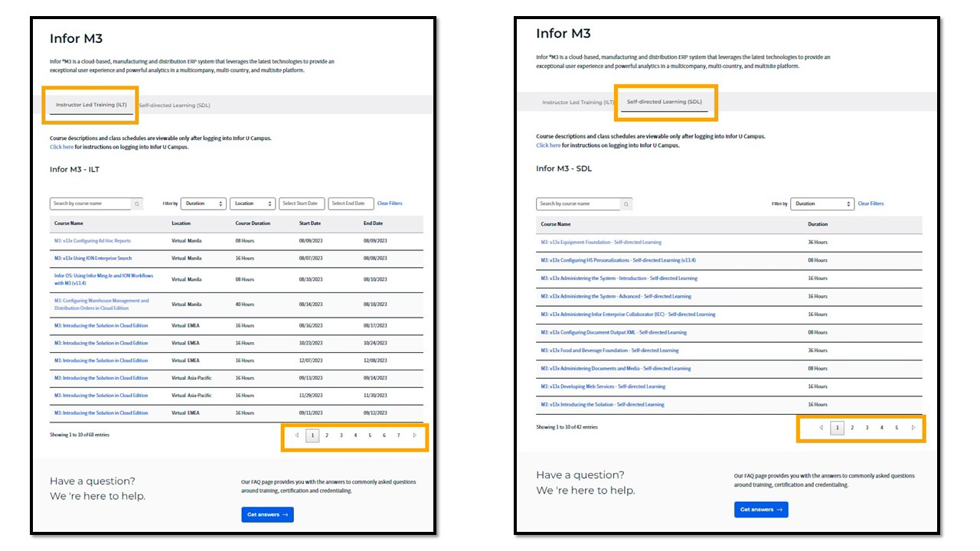Select the highlighted Instructor Led Training (ILT) tab
This screenshot has width=980, height=551.
click(x=91, y=105)
